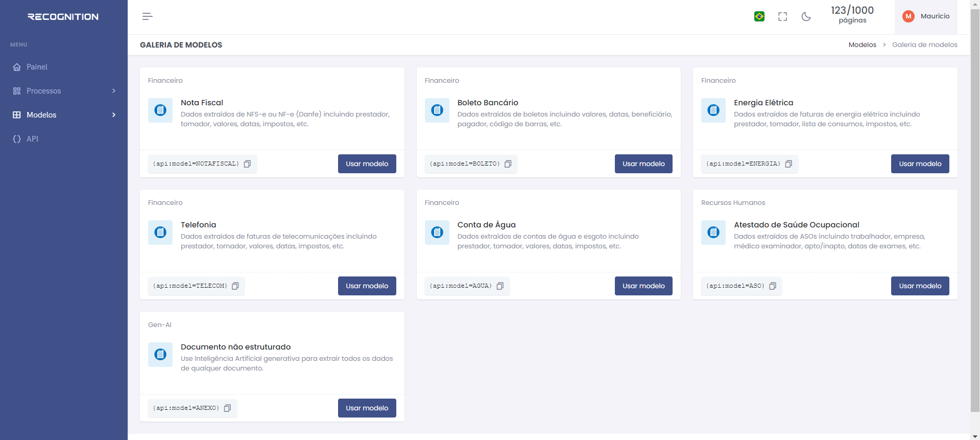Copy the AGUA api model code
Image resolution: width=980 pixels, height=440 pixels.
(x=500, y=286)
